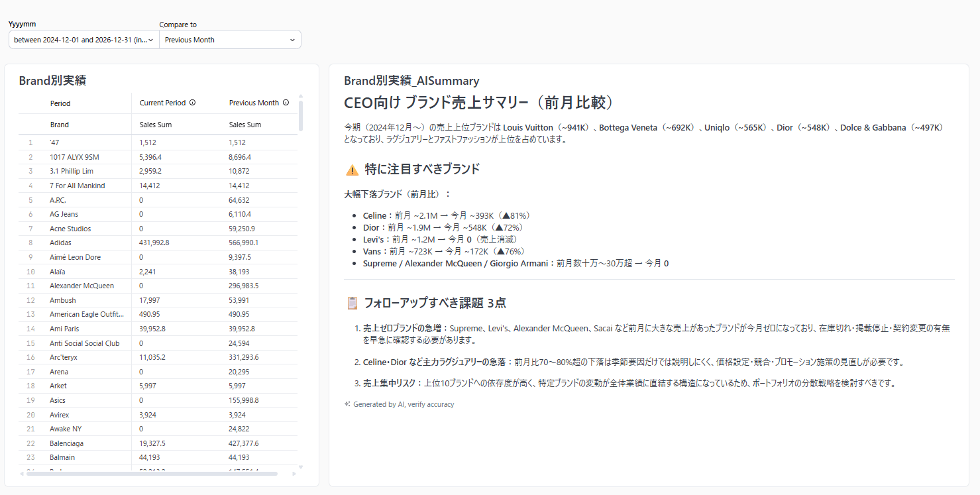Viewport: 980px width, 495px height.
Task: Click Bottega Veneta in the summary paragraph
Action: [628, 127]
